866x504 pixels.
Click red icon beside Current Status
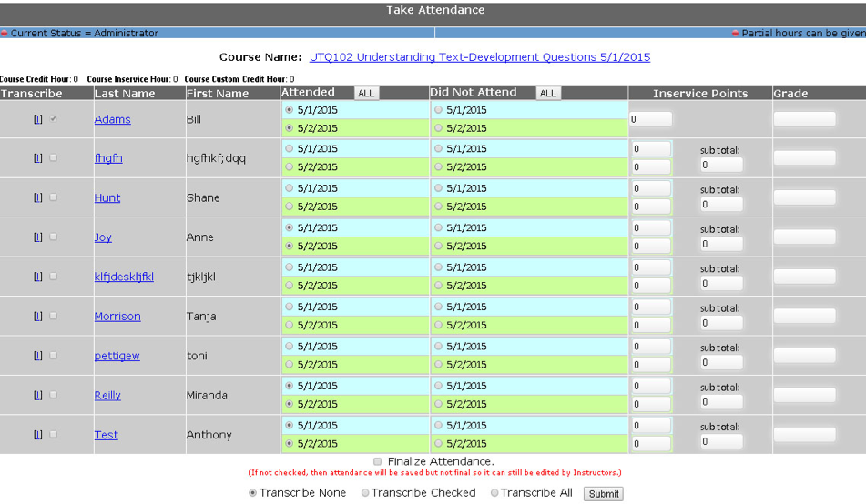click(x=5, y=34)
